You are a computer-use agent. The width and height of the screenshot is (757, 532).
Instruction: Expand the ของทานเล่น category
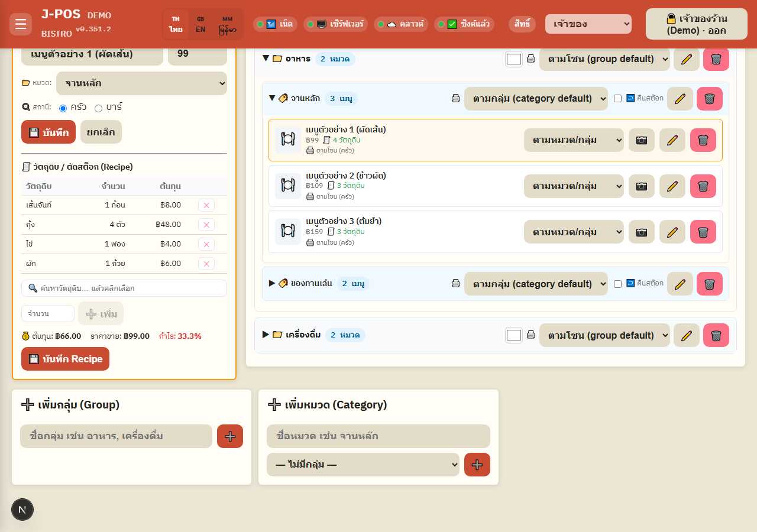pyautogui.click(x=272, y=283)
